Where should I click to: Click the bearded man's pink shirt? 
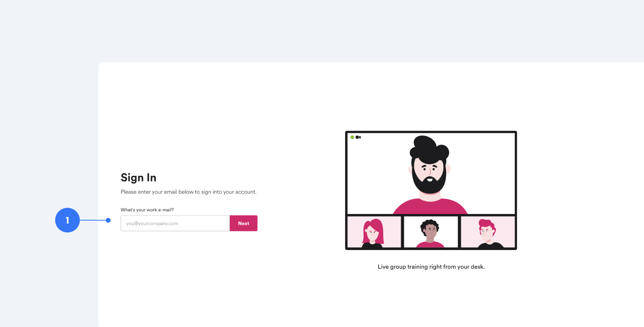coord(430,206)
